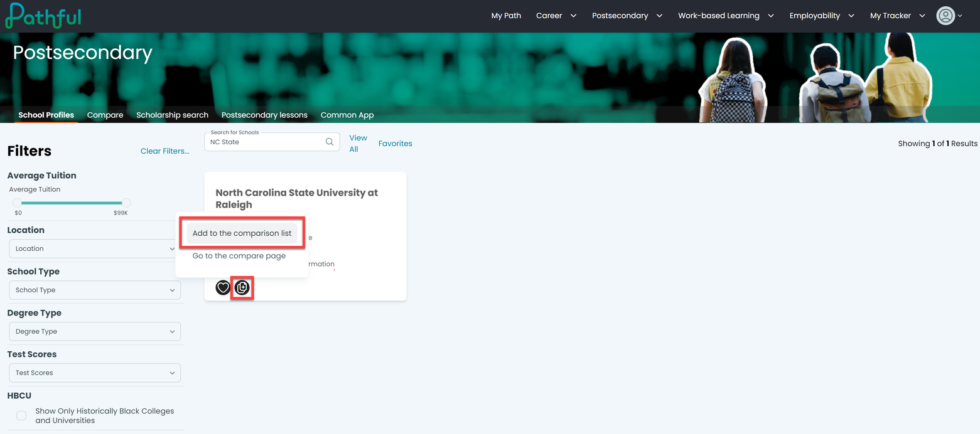The width and height of the screenshot is (980, 434).
Task: Open the Postsecondary lessons tab
Action: coord(264,115)
